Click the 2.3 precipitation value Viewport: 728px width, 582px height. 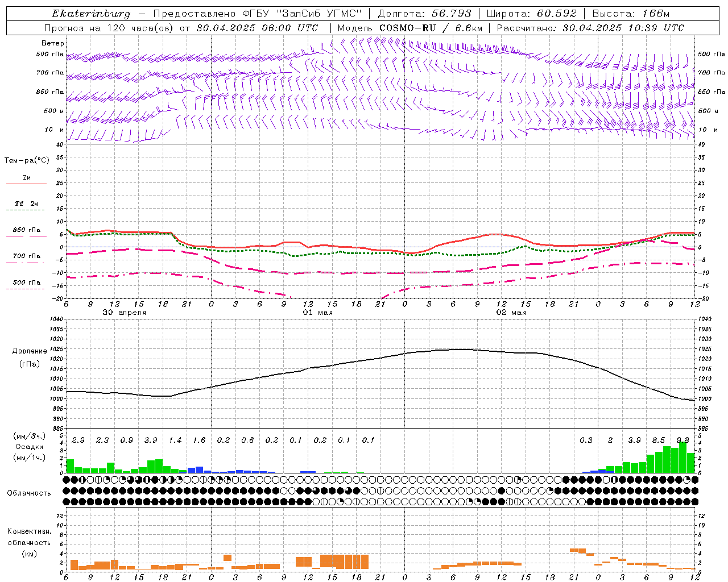(102, 440)
